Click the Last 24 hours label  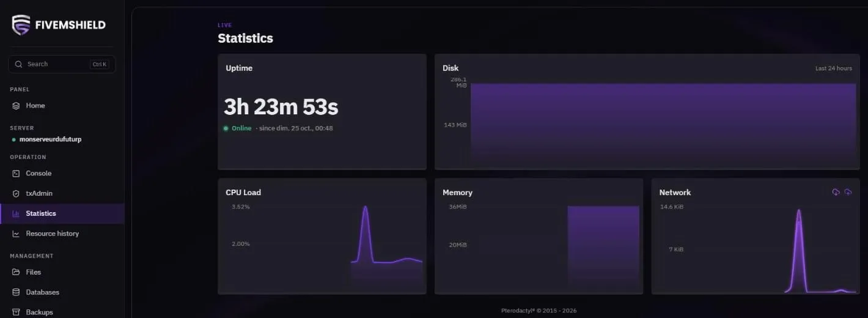[833, 68]
